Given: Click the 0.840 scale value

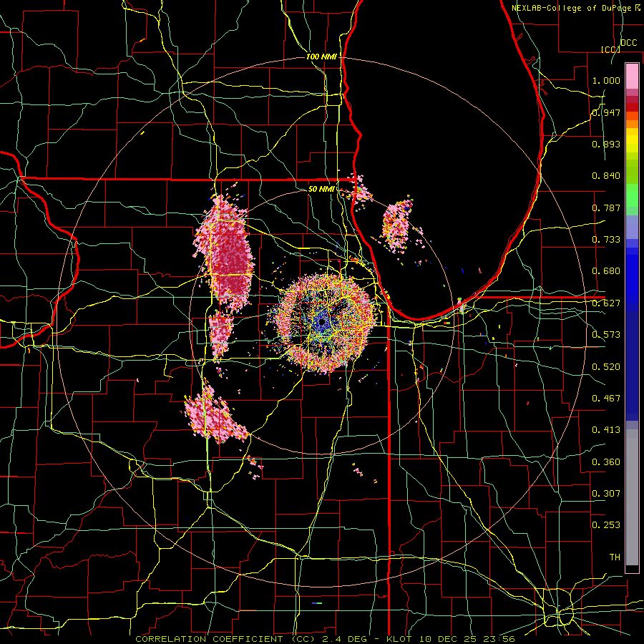Looking at the screenshot, I should point(606,176).
